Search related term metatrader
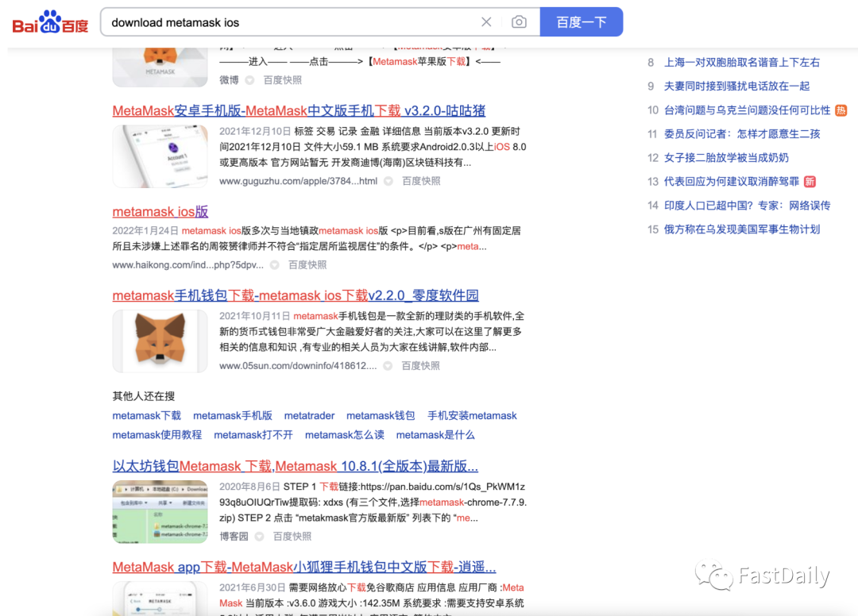The width and height of the screenshot is (858, 616). click(x=309, y=415)
